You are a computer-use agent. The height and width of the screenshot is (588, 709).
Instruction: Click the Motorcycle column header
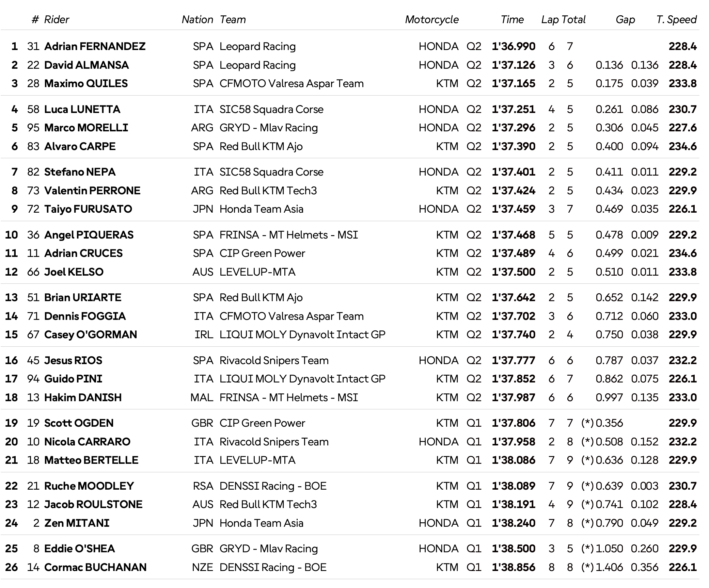(x=431, y=20)
